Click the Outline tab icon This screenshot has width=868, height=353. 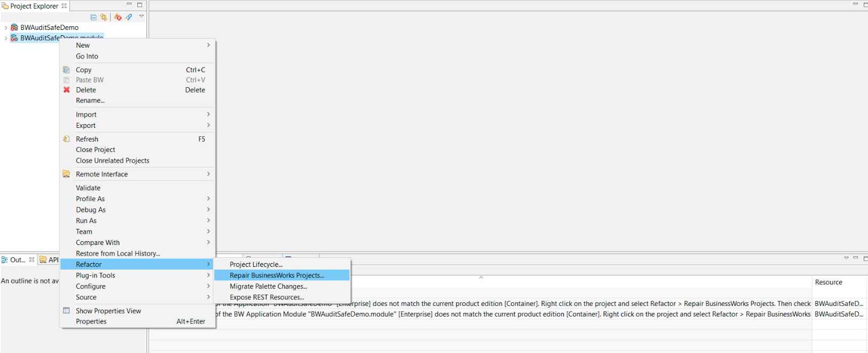pos(5,260)
